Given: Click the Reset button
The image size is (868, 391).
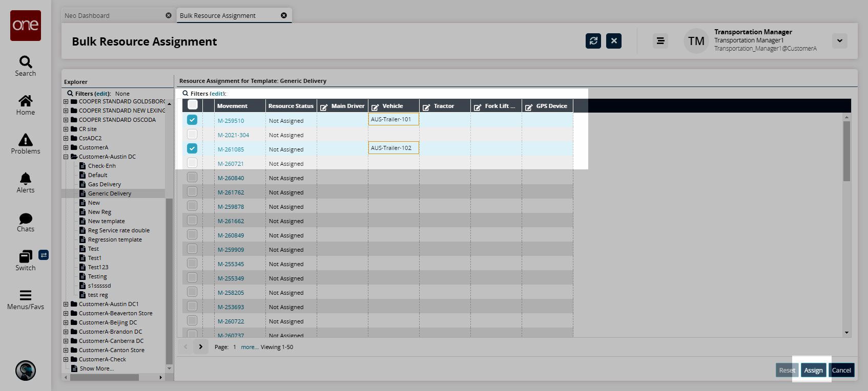Looking at the screenshot, I should [787, 370].
